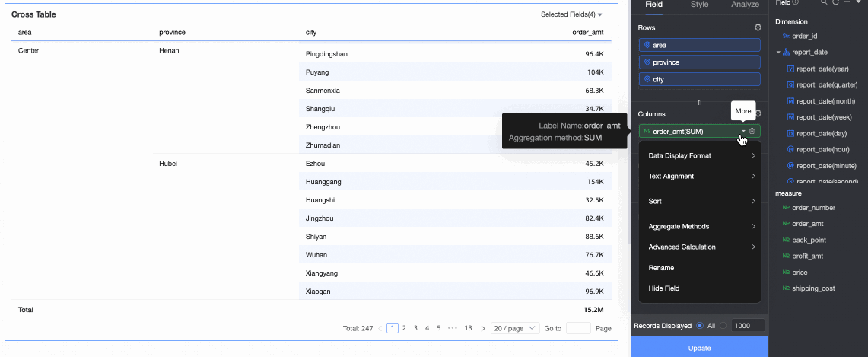
Task: Select the All records displayed radio
Action: point(699,325)
